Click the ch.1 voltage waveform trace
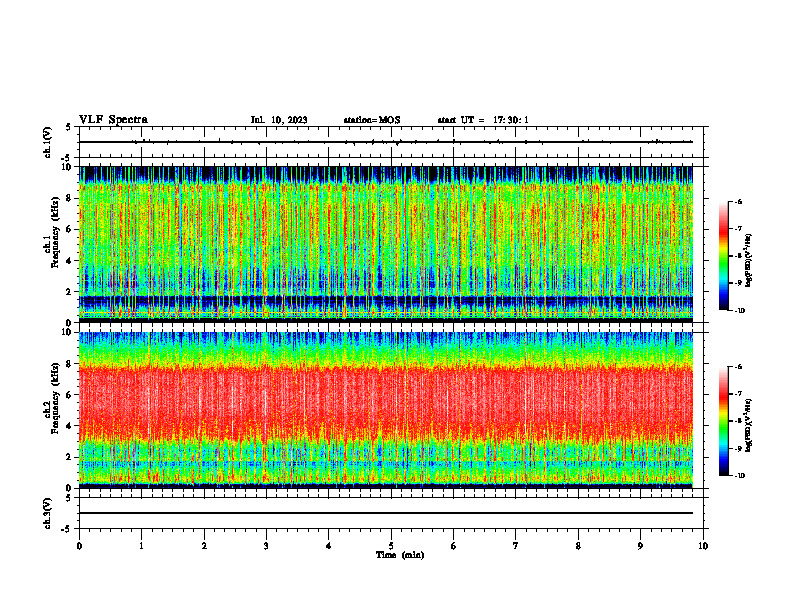 point(386,142)
